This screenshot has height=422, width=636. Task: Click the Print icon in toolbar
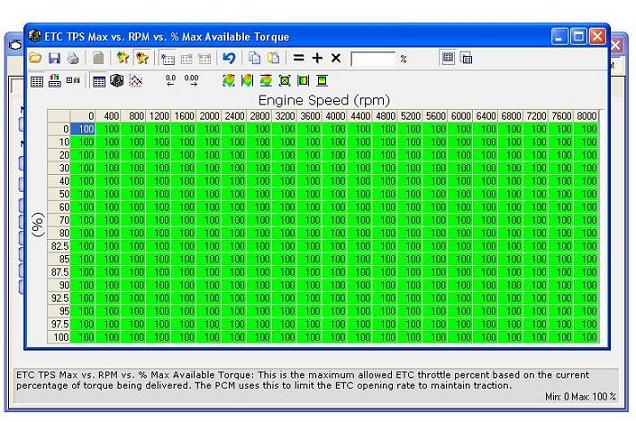(x=72, y=59)
